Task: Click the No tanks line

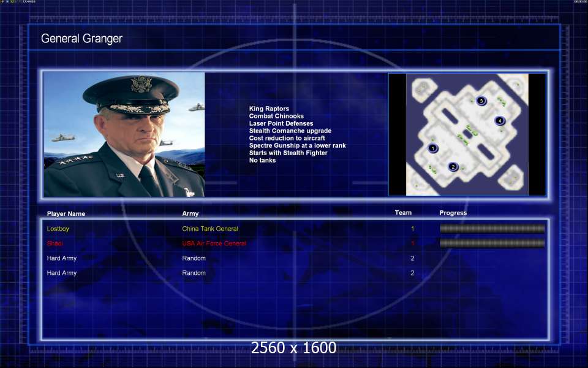Action: (x=262, y=160)
